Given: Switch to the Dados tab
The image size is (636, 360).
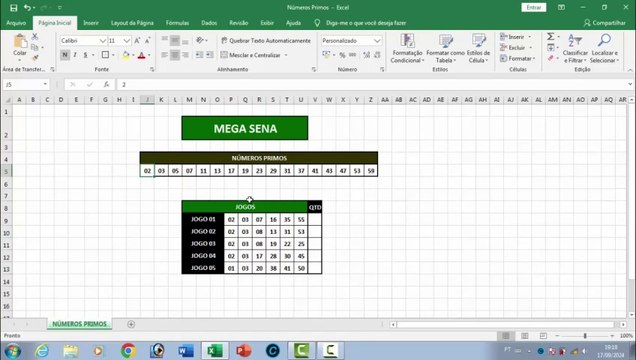Looking at the screenshot, I should [209, 23].
